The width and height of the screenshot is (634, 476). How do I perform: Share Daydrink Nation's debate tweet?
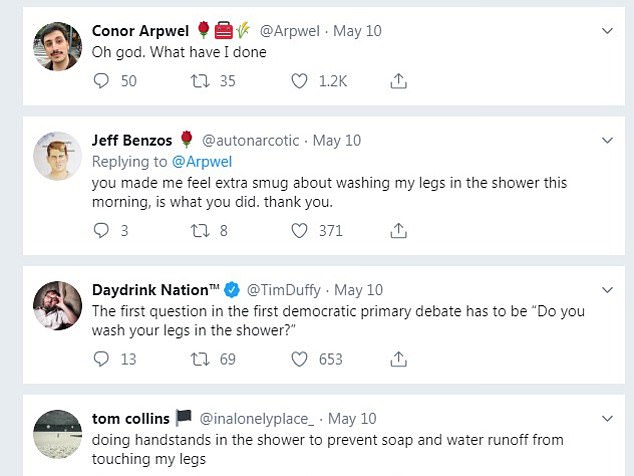397,358
